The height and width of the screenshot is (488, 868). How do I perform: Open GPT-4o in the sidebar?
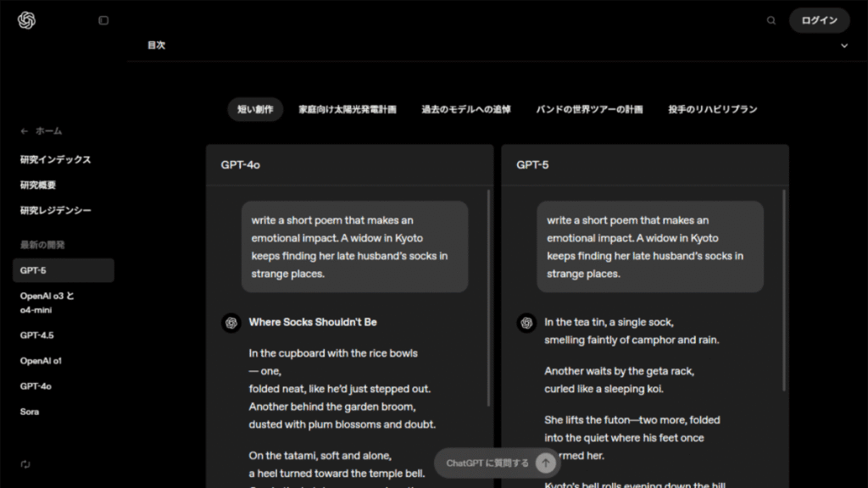(x=36, y=386)
